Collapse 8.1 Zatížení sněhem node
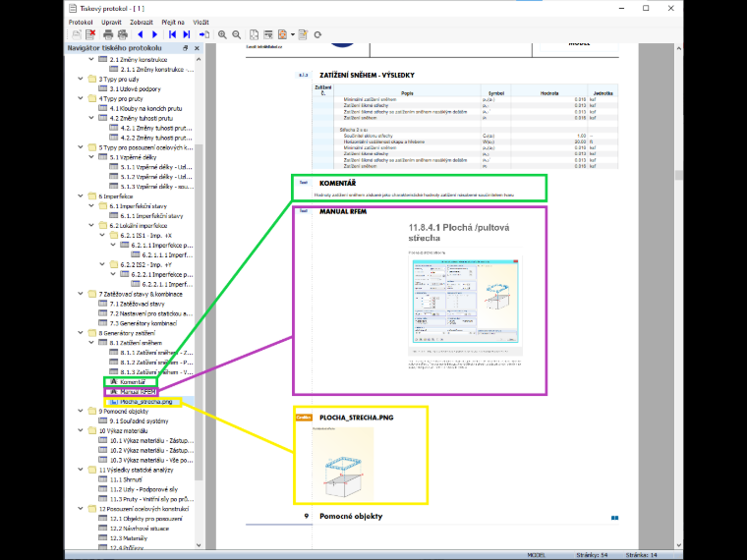The image size is (747, 560). pos(91,342)
